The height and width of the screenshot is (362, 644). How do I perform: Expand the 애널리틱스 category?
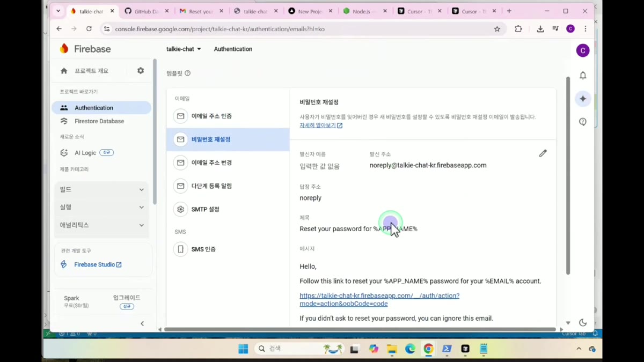(102, 225)
